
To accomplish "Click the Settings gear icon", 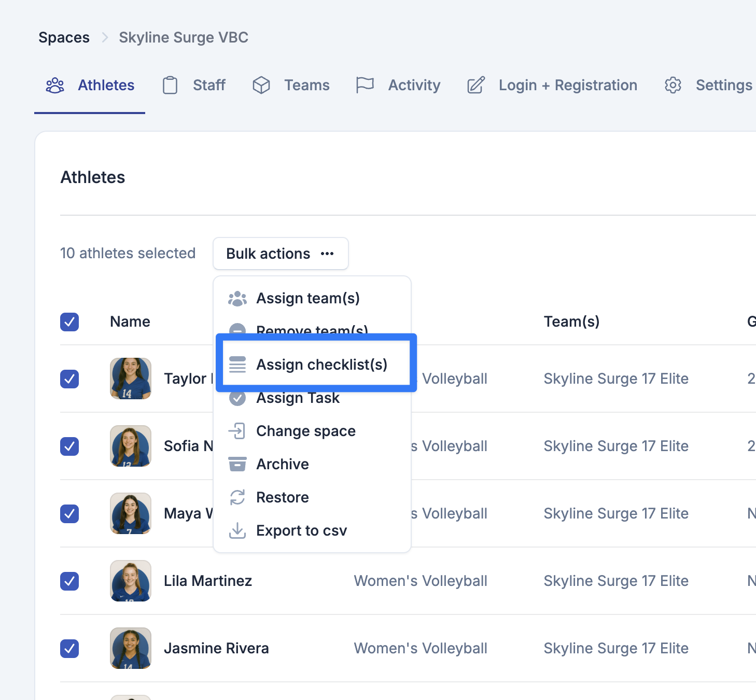I will click(673, 85).
